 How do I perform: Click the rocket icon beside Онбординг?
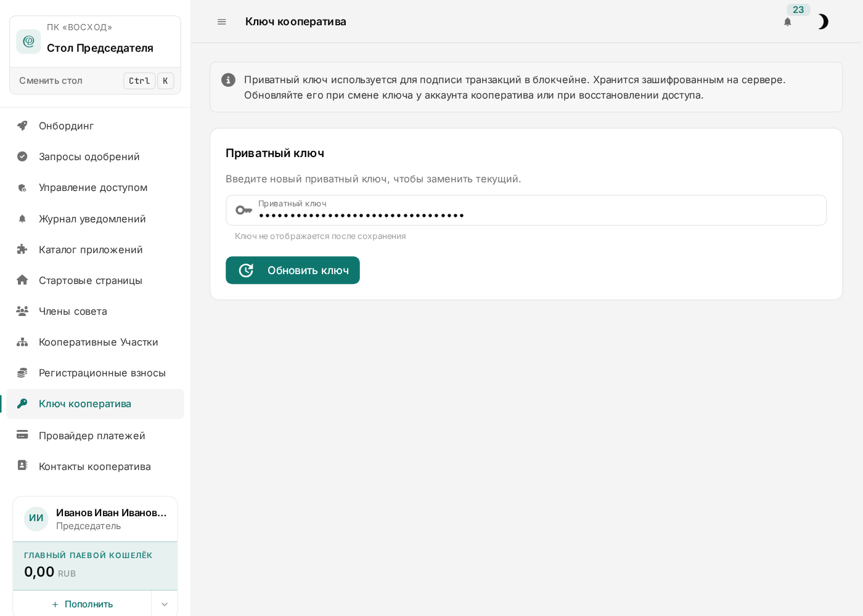(x=22, y=126)
